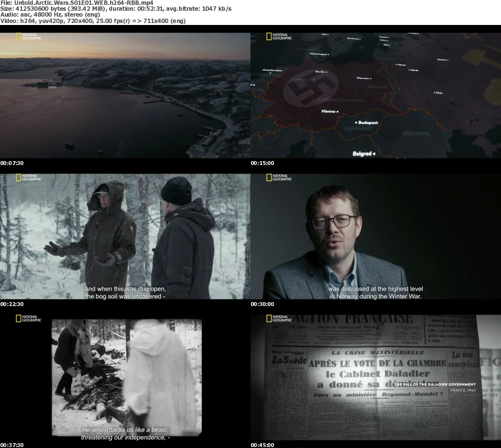Click the subtitle "And when this was dug open"

[x=125, y=289]
